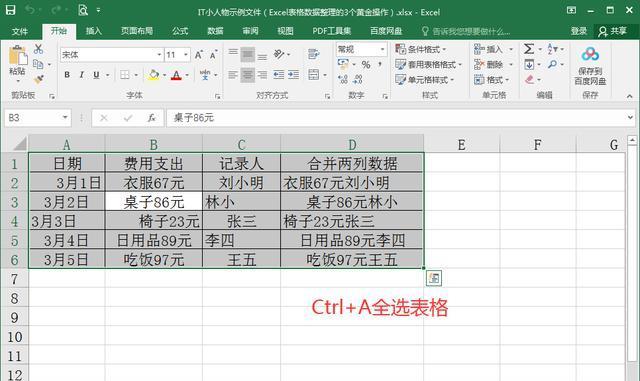This screenshot has width=640, height=381.
Task: Click the quick analysis icon below table
Action: 434,279
